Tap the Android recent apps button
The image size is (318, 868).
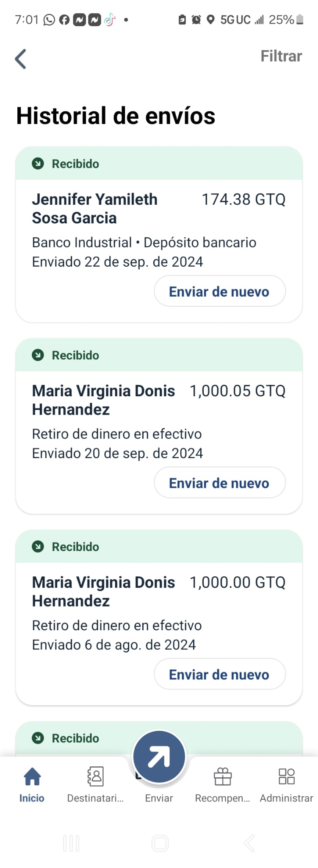71,843
